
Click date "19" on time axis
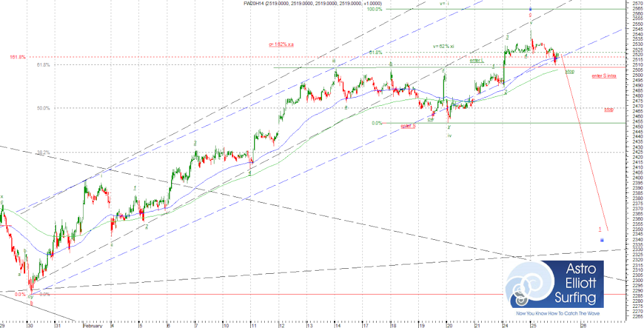click(x=421, y=325)
